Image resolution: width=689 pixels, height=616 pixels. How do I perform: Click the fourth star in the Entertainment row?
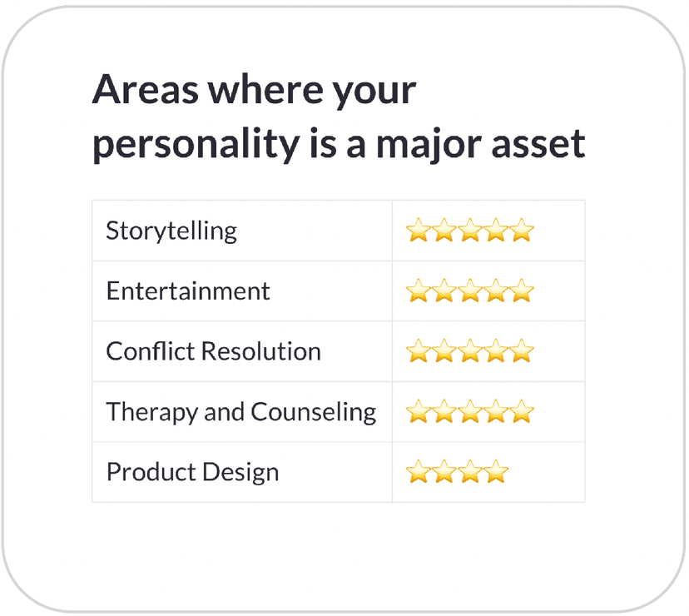[495, 291]
